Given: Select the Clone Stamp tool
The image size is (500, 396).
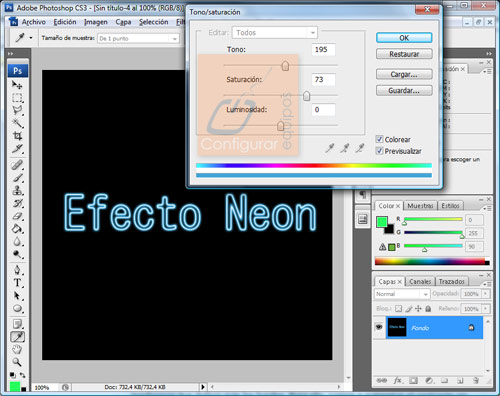Looking at the screenshot, I should [x=17, y=190].
